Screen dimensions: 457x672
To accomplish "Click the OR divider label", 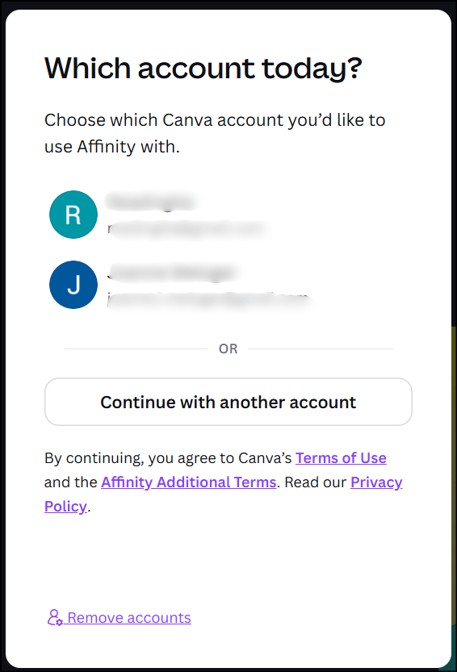I will pyautogui.click(x=228, y=349).
